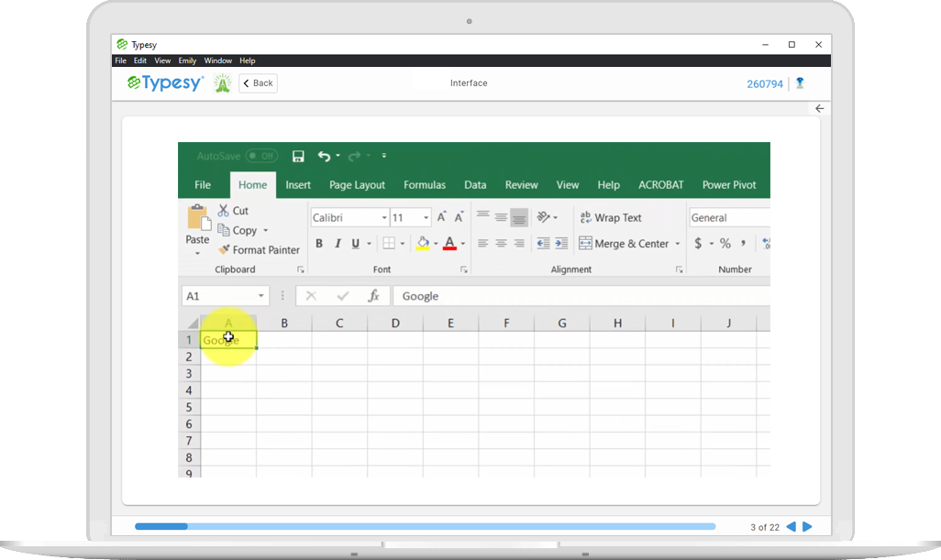Screen dimensions: 941x560
Task: Click Format Painter
Action: coord(259,249)
